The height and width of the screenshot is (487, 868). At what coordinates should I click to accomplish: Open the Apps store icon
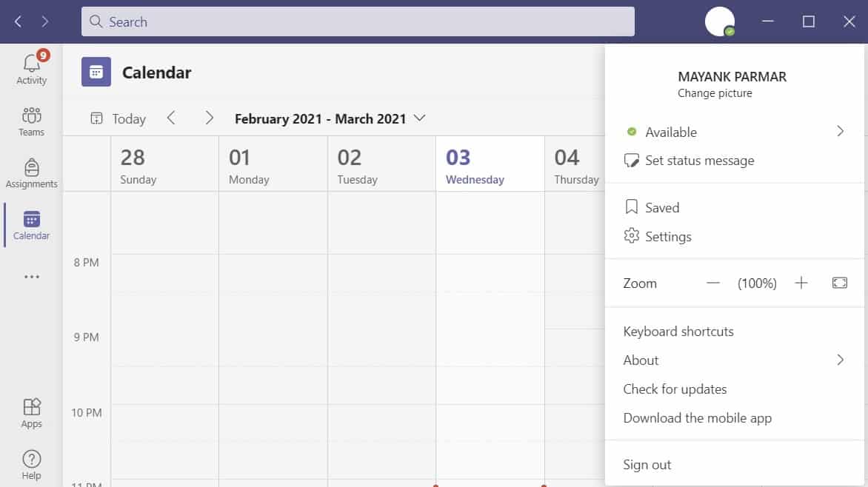click(x=31, y=413)
